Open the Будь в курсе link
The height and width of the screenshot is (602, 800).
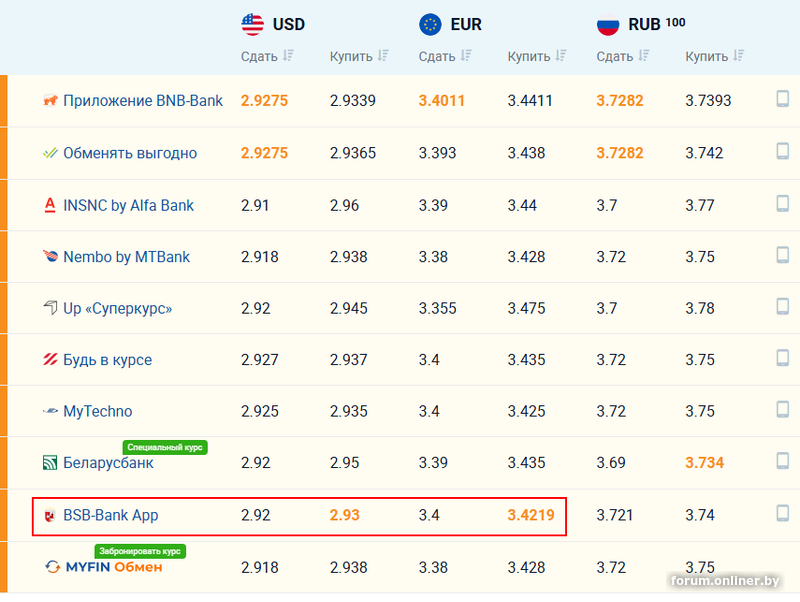pos(108,360)
